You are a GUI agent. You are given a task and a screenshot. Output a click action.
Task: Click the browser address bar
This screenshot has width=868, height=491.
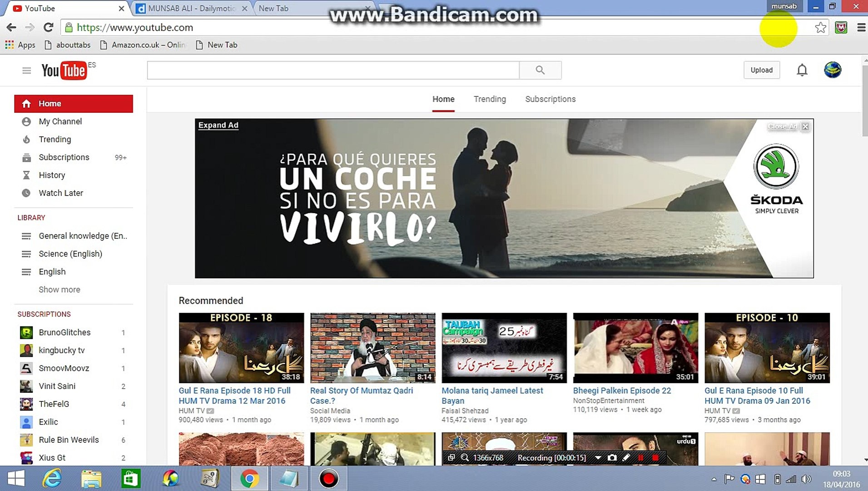436,28
